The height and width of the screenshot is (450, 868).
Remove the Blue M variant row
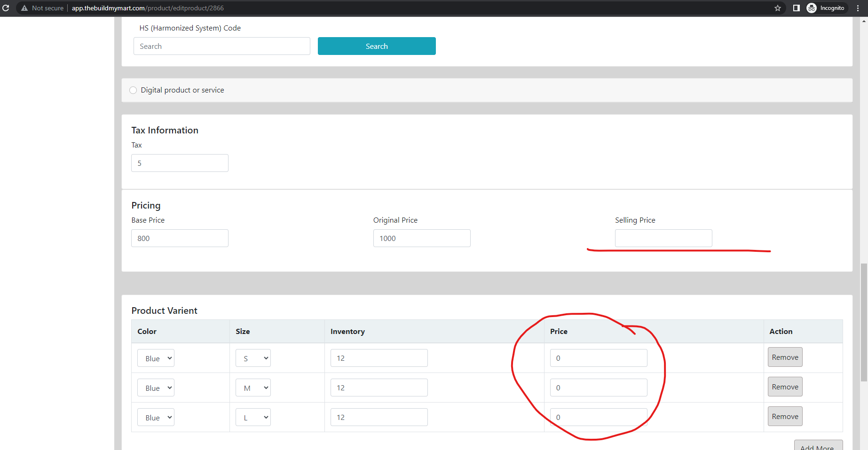click(785, 387)
